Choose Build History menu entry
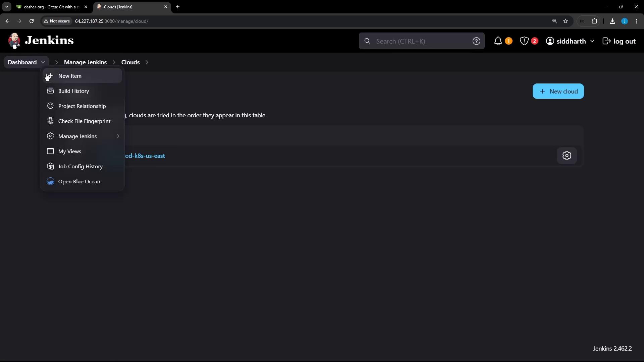The image size is (644, 362). pyautogui.click(x=73, y=91)
